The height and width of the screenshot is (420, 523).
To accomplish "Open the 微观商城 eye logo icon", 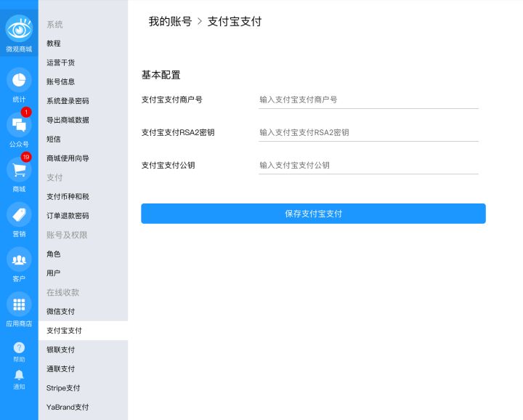I will (x=19, y=28).
